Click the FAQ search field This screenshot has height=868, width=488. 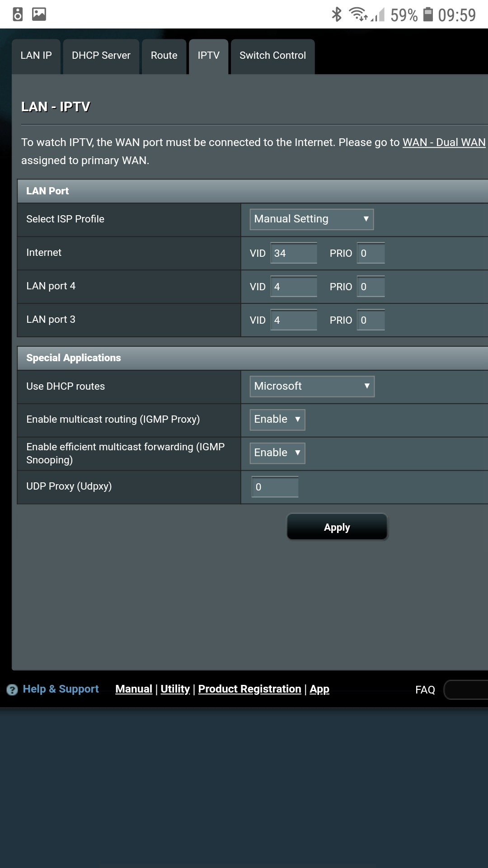point(466,690)
